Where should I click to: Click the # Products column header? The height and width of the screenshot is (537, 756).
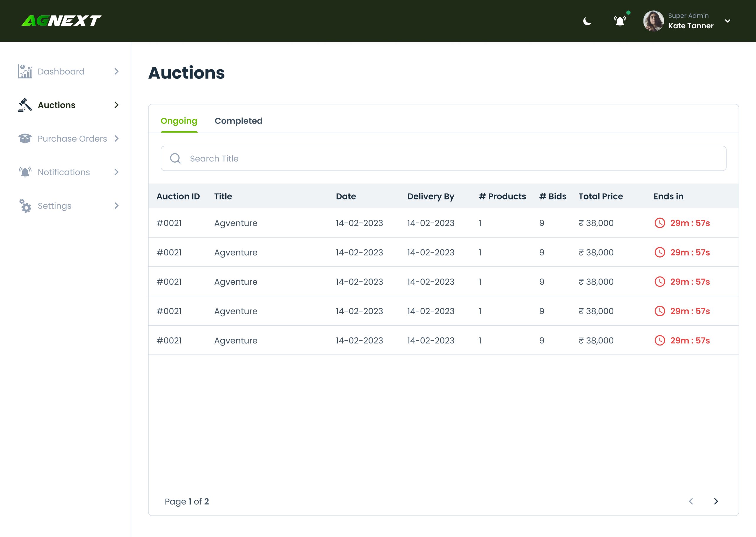pyautogui.click(x=502, y=197)
